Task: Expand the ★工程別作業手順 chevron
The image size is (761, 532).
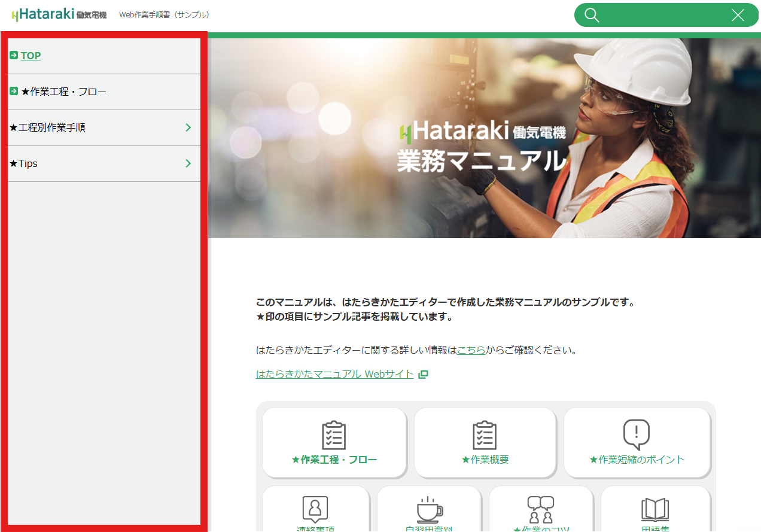Action: pos(188,127)
